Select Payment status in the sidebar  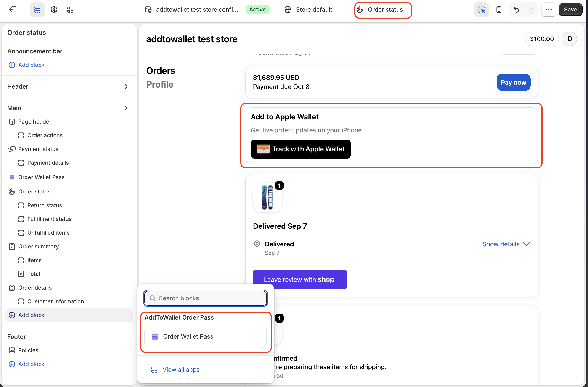click(x=38, y=149)
